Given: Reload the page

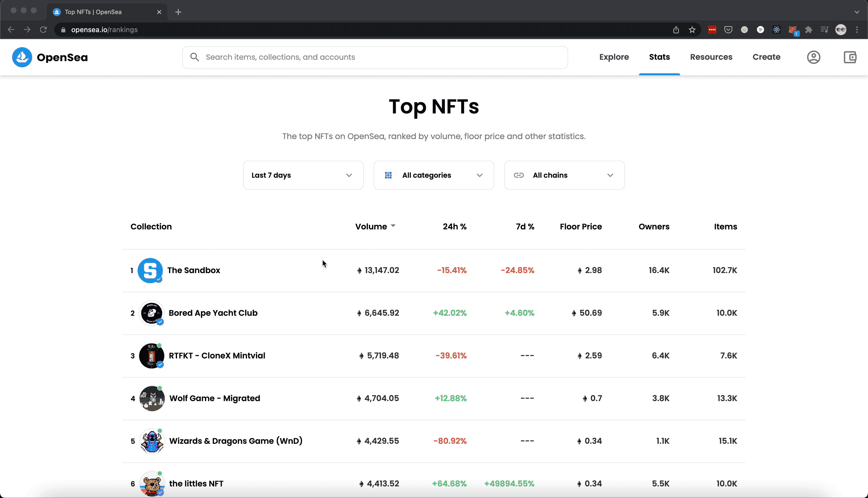Looking at the screenshot, I should (x=43, y=30).
